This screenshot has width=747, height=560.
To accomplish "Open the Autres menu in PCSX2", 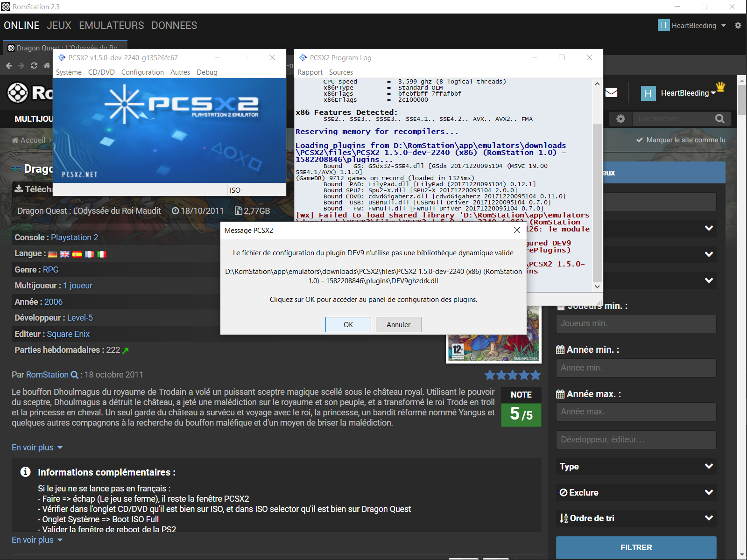I will [180, 72].
